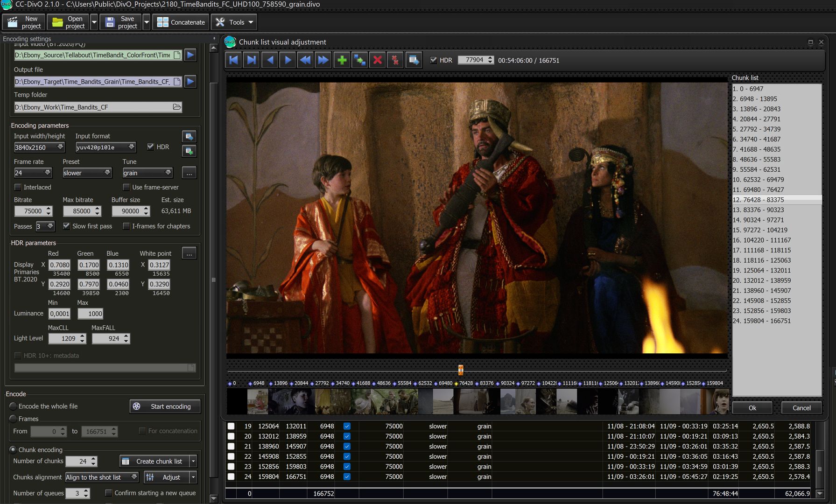Open the Preset dropdown showing slower

[87, 173]
